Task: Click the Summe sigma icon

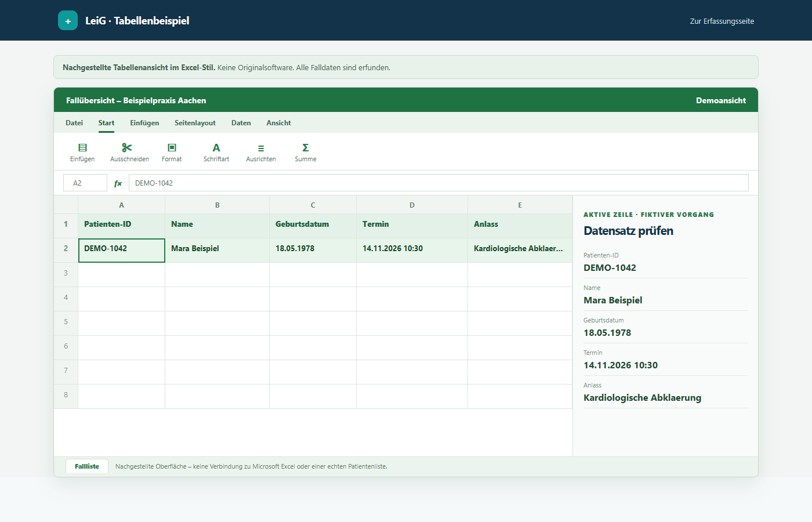Action: 306,148
